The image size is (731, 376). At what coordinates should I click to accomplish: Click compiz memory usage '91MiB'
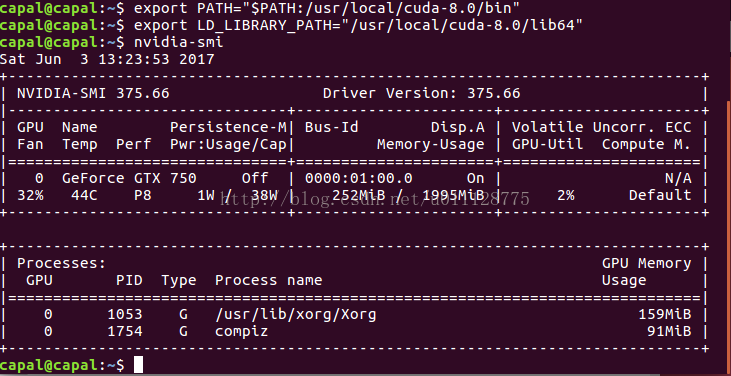(x=669, y=331)
